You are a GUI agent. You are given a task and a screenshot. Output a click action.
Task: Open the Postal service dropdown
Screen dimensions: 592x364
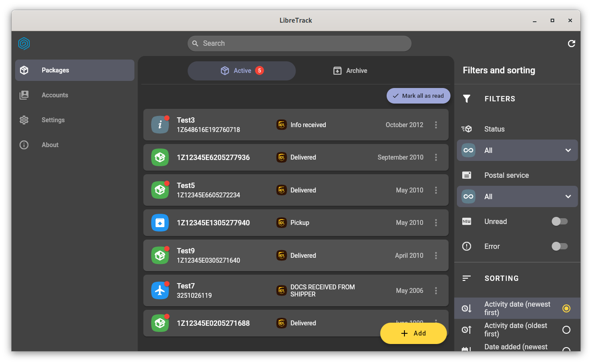[517, 196]
